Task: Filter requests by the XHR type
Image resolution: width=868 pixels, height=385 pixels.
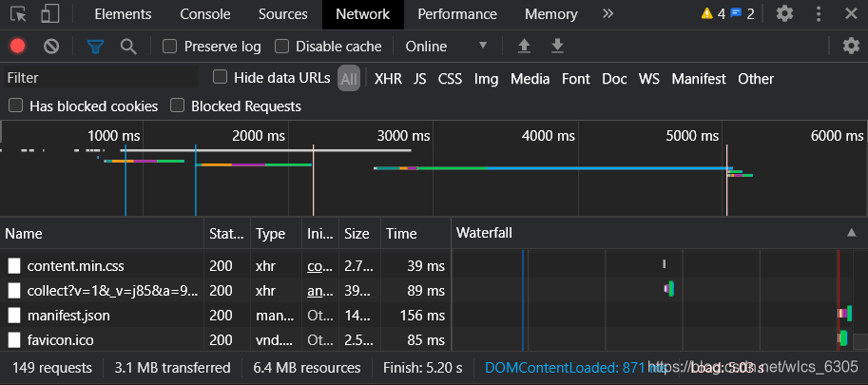Action: [x=388, y=79]
